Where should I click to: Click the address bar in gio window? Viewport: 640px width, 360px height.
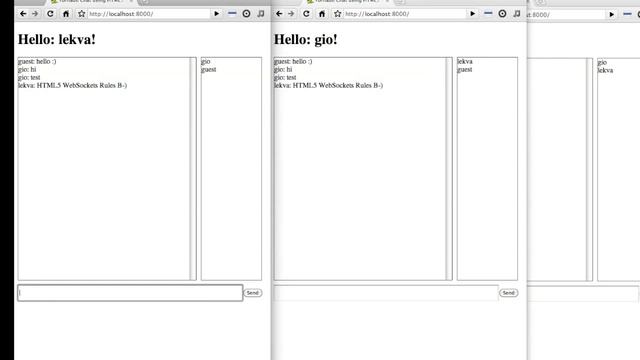404,14
